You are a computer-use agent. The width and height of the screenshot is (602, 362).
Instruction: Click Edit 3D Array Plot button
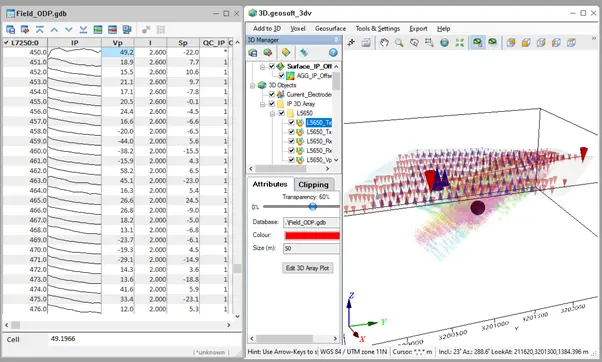(x=307, y=268)
